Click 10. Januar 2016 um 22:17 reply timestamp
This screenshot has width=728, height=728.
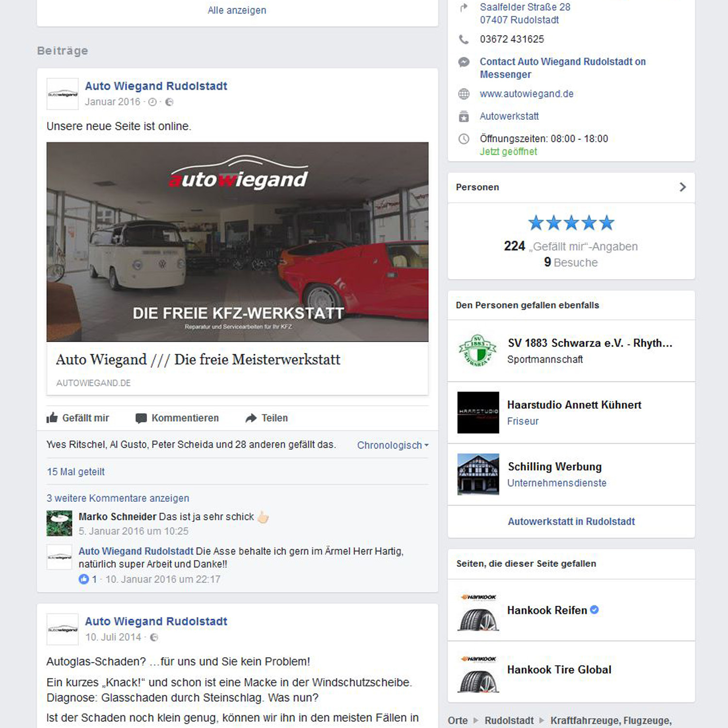click(x=163, y=579)
